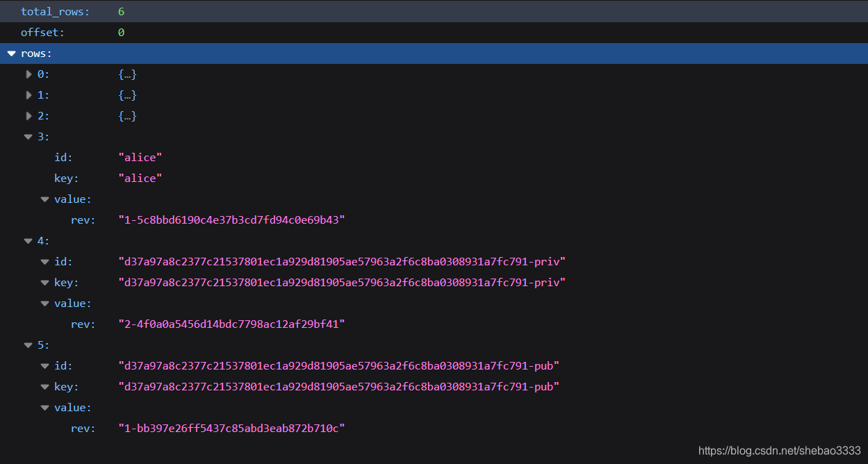
Task: Click the {…} summary of row 1
Action: (127, 95)
